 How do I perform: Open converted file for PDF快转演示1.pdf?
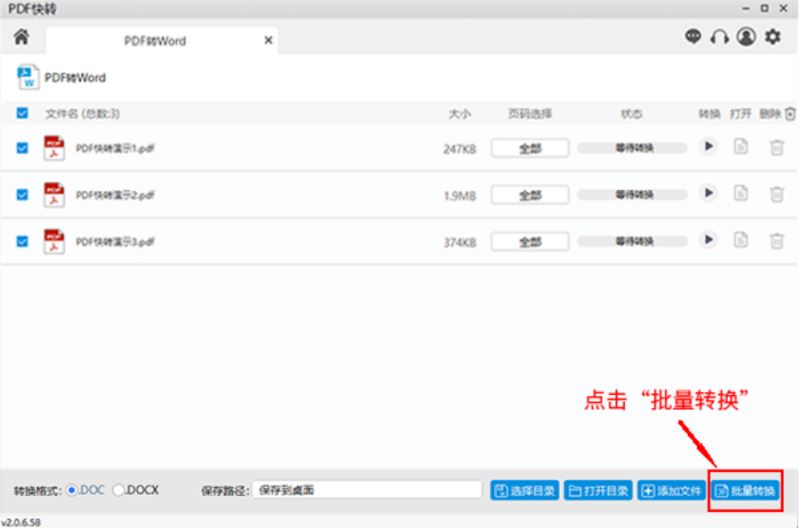[x=741, y=147]
